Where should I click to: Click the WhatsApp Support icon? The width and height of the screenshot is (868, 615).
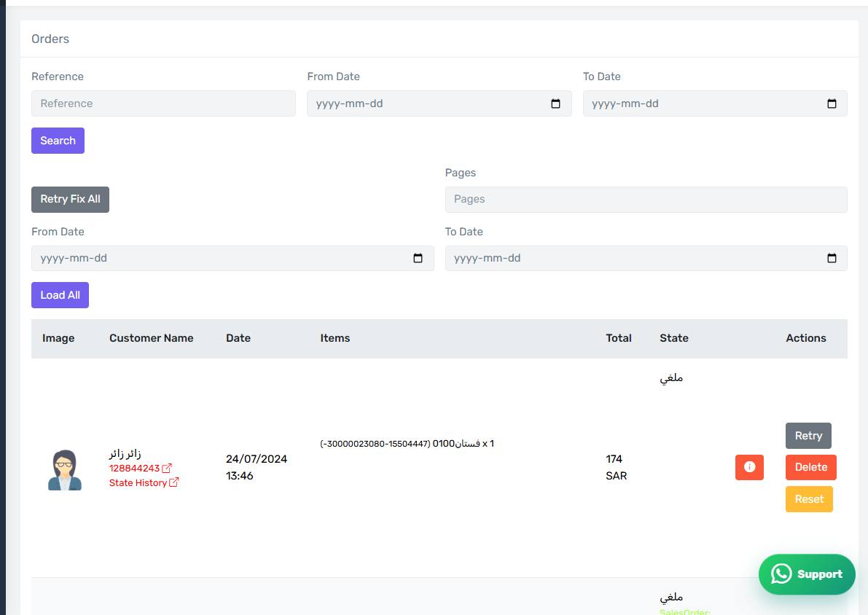click(781, 574)
